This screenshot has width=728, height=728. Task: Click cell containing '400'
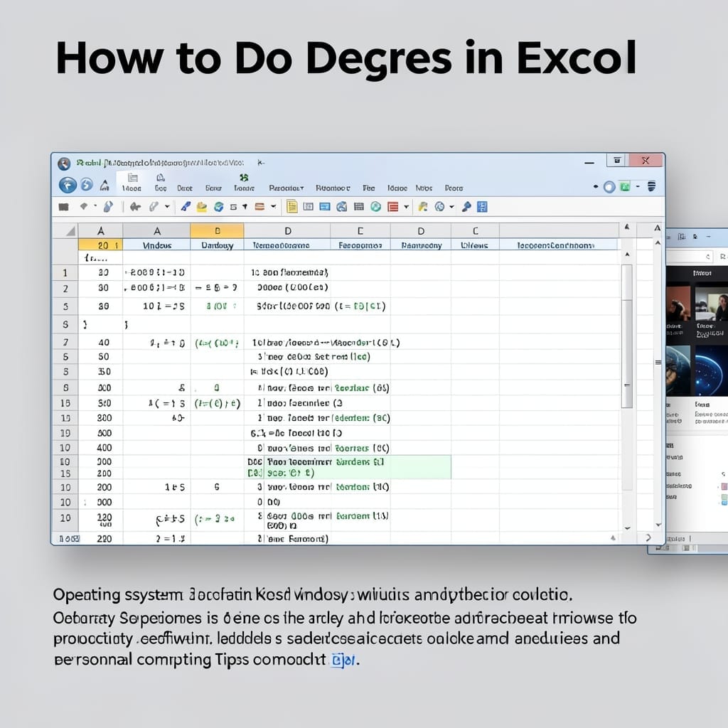coord(101,448)
